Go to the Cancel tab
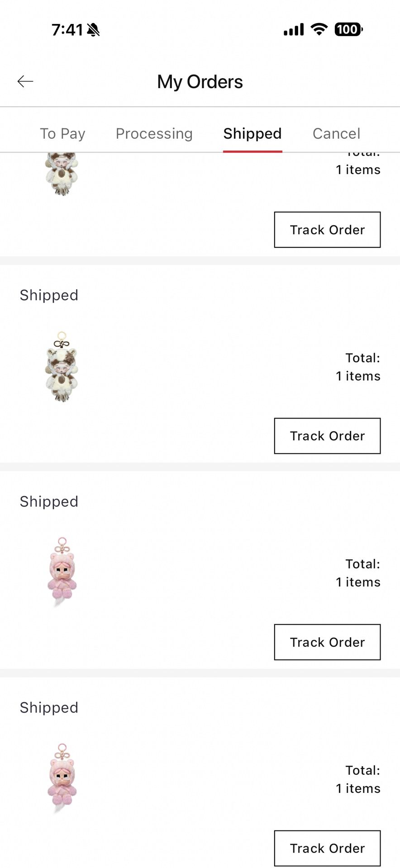The height and width of the screenshot is (868, 400). click(336, 134)
